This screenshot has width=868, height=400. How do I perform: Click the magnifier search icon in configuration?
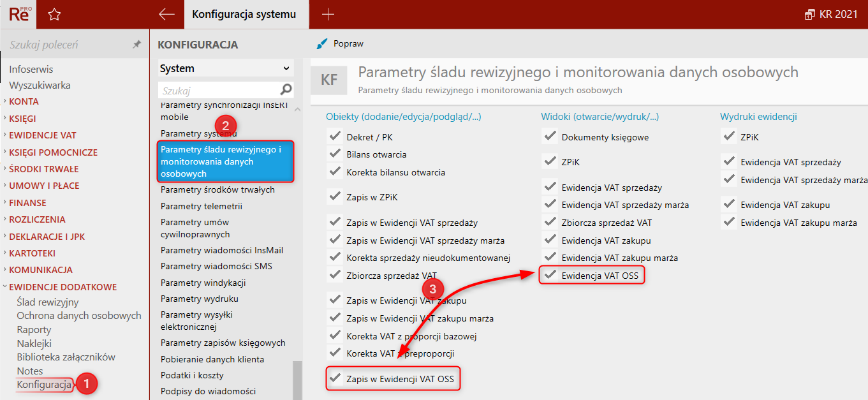tap(286, 89)
